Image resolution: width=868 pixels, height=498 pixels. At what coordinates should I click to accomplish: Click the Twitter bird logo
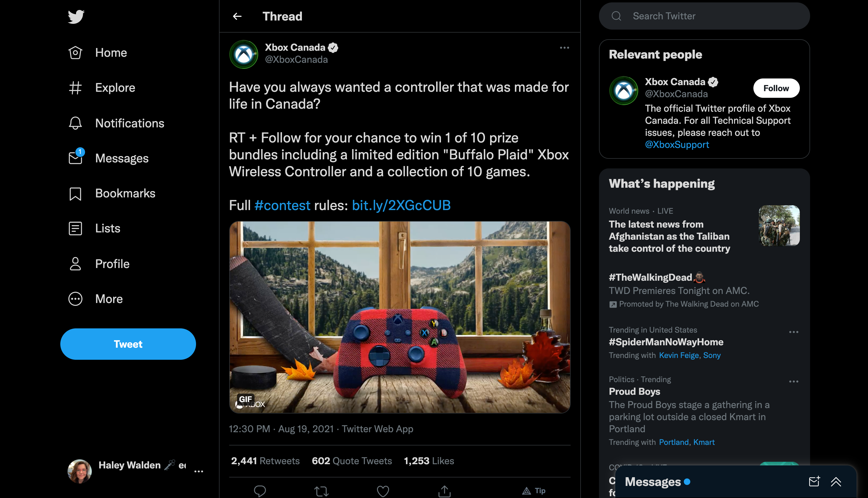coord(76,16)
